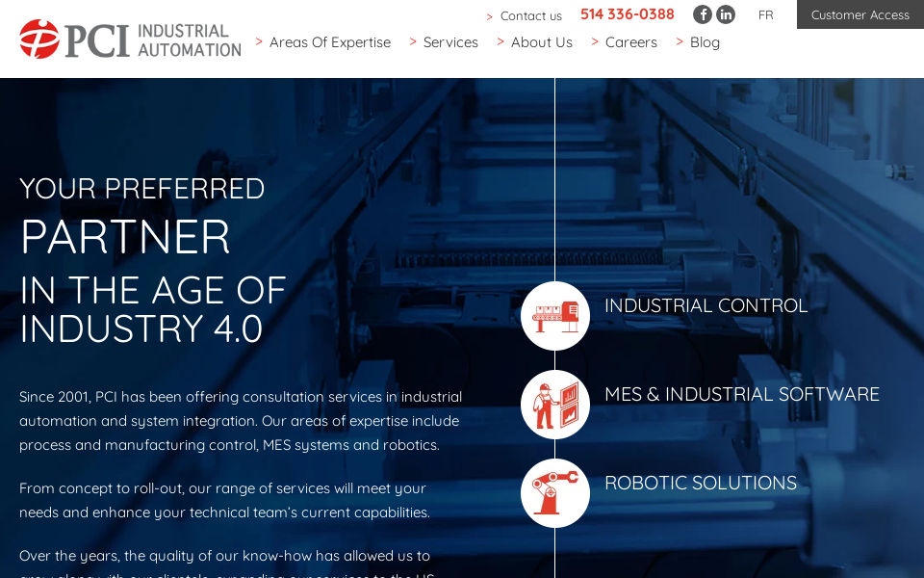Select the MES & INDUSTRIAL SOFTWARE heading

[x=741, y=394]
